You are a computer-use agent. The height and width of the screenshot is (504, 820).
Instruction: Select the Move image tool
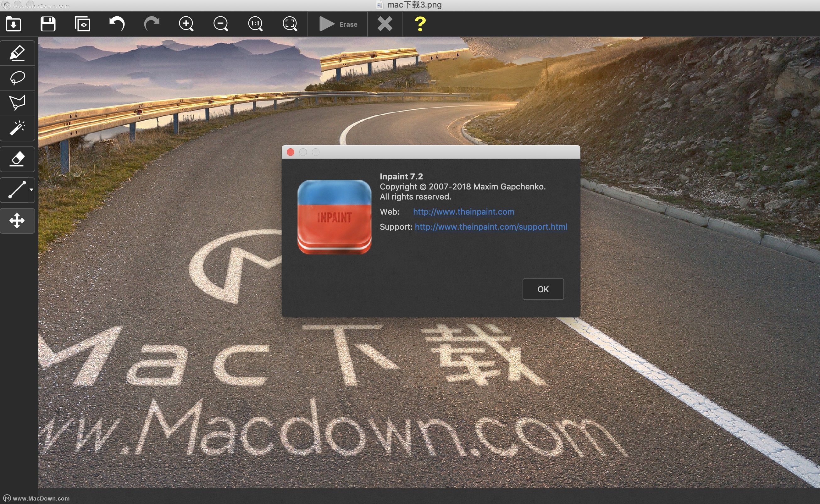click(17, 221)
